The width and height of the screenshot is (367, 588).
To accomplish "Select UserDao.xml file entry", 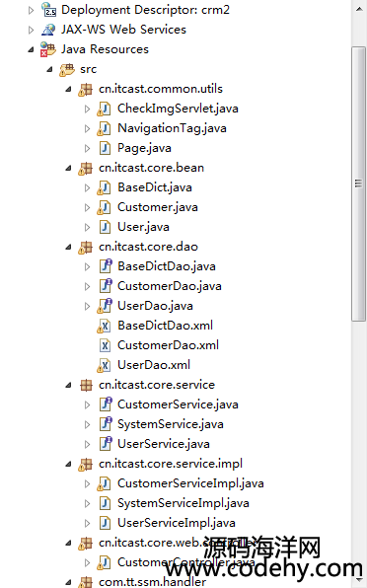I will pyautogui.click(x=154, y=365).
